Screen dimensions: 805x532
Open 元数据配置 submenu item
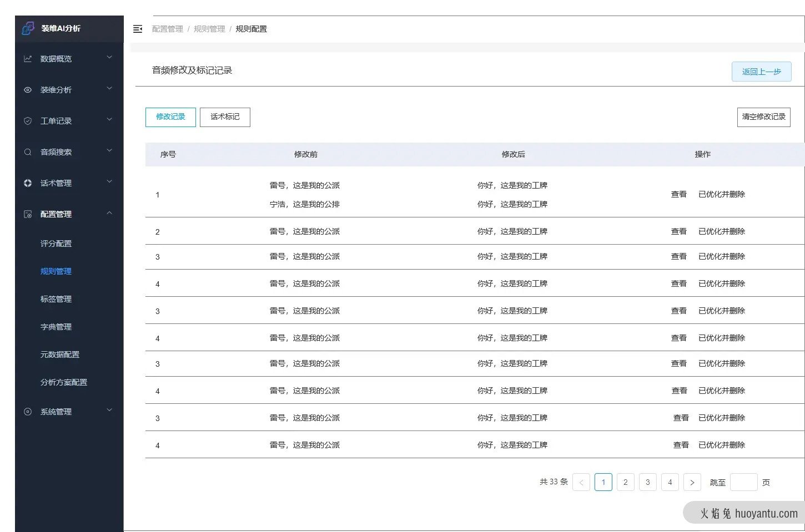[x=60, y=354]
